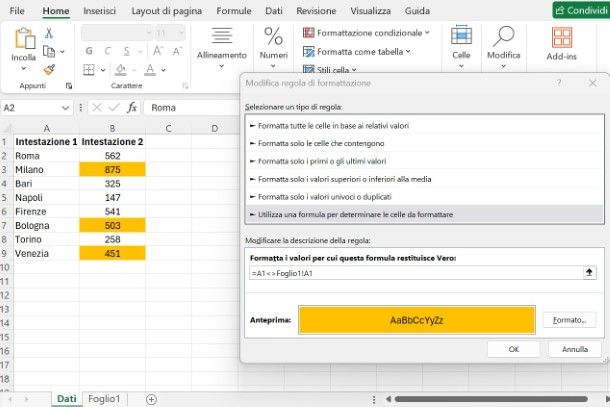Click the Formato... button

click(569, 320)
